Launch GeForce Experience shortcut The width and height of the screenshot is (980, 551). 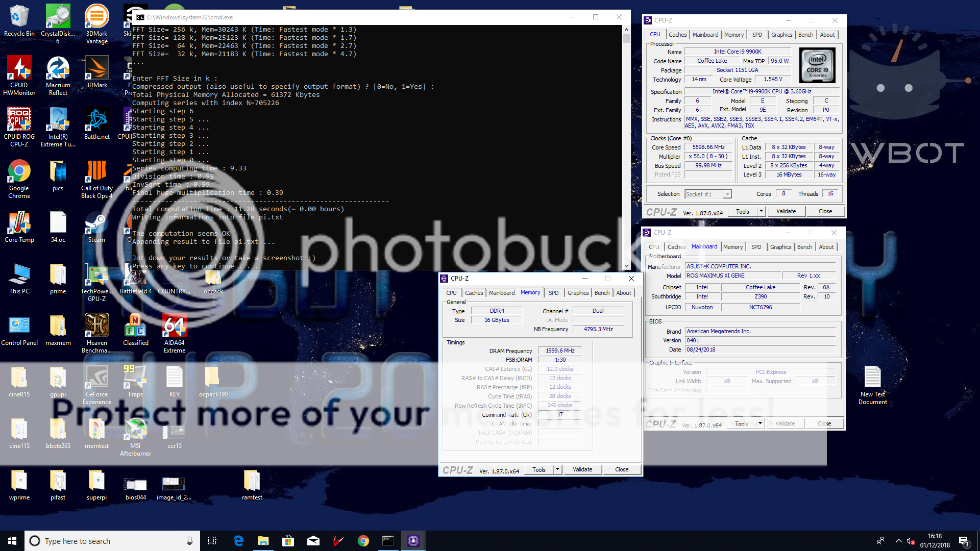pyautogui.click(x=96, y=385)
